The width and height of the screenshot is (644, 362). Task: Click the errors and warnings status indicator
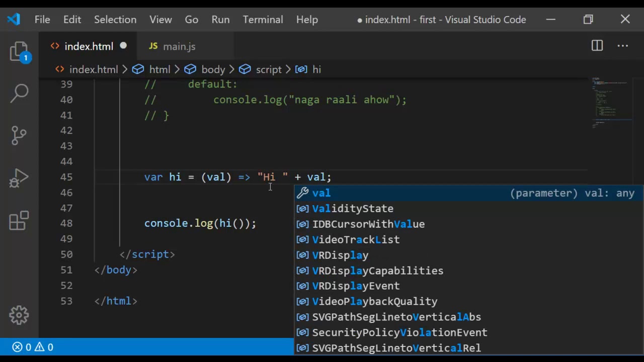click(x=33, y=347)
